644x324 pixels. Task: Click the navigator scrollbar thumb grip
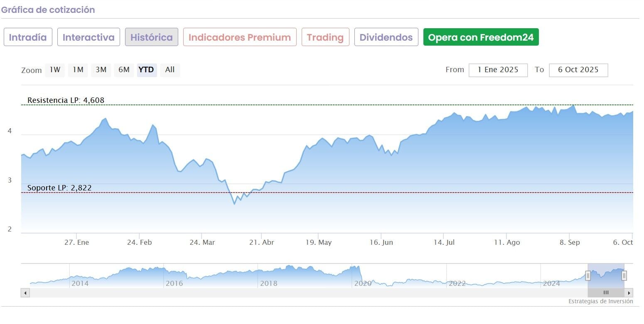(x=606, y=293)
